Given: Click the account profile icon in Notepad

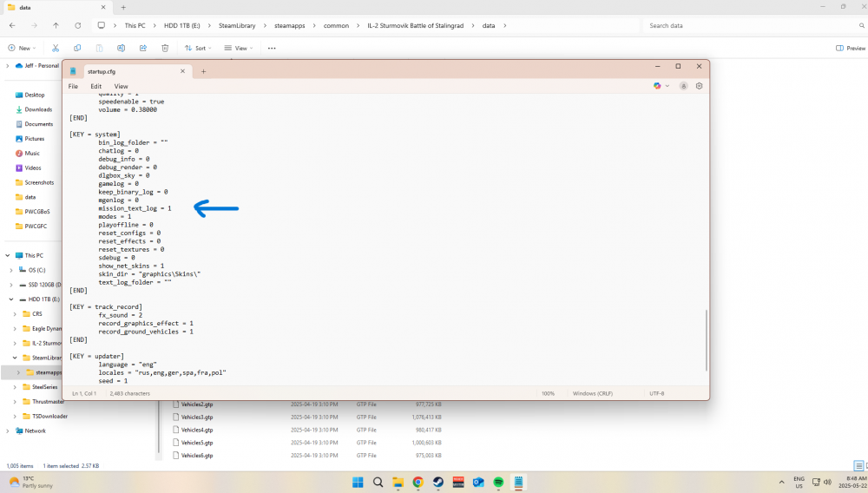Looking at the screenshot, I should click(x=684, y=86).
